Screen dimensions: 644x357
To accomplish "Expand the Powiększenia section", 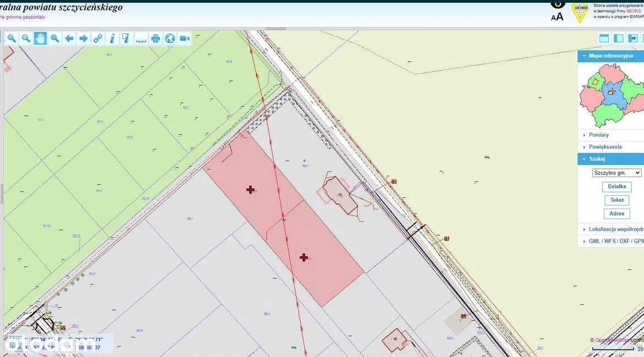I will [605, 147].
